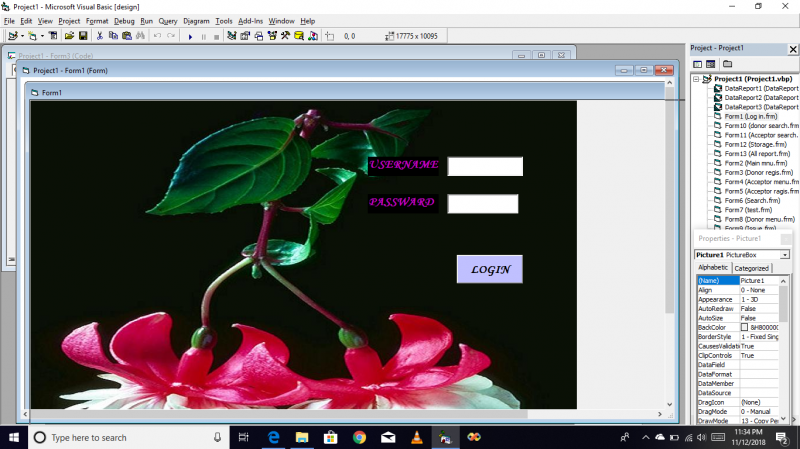Open the Picture1 PictureBox object dropdown
Image resolution: width=800 pixels, height=449 pixels.
click(785, 255)
